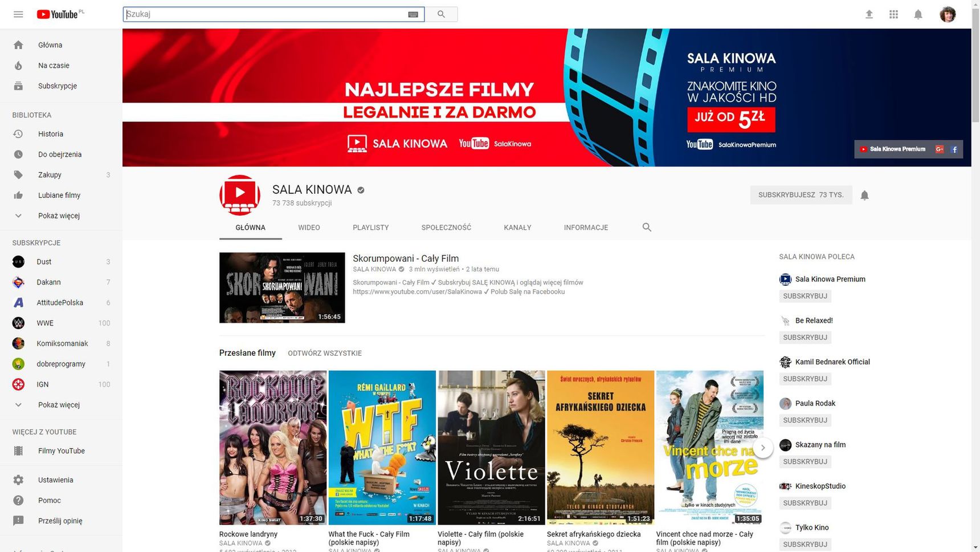Image resolution: width=980 pixels, height=552 pixels.
Task: Click the SUBSKRYBUJESZ 73 TYS. button
Action: (801, 195)
